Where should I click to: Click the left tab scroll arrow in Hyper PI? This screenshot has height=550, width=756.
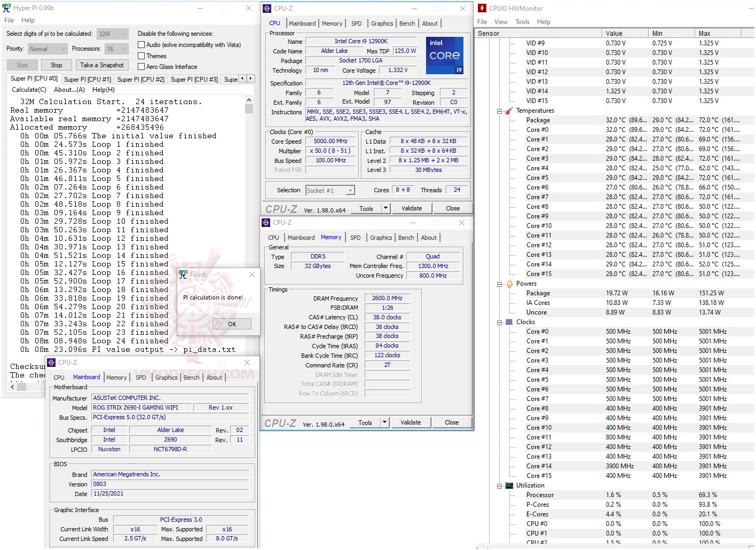242,78
